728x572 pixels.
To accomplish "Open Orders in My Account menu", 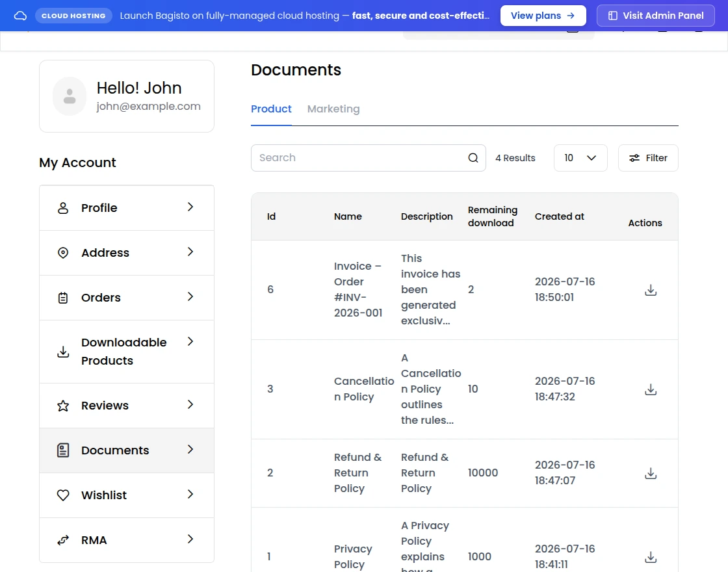I will 127,298.
